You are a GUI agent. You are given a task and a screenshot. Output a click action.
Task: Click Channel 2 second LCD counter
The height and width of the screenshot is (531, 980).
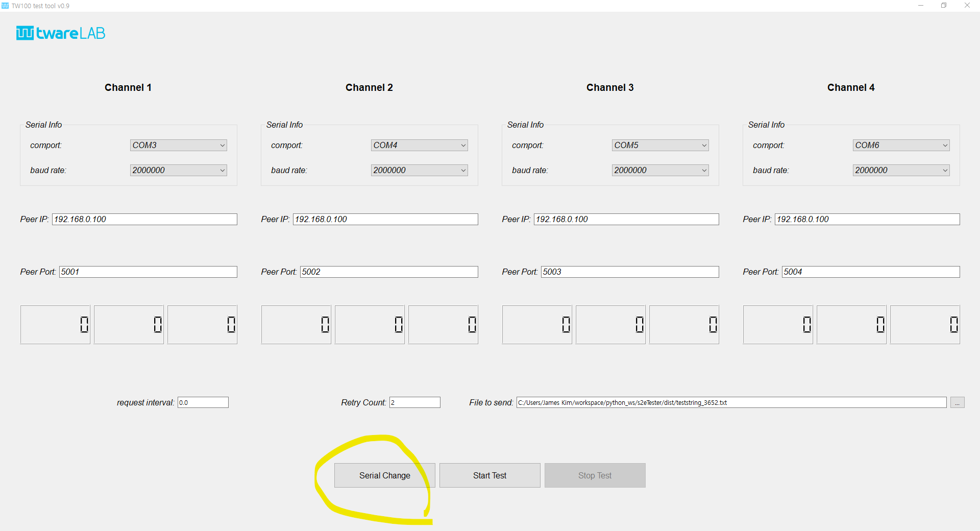coord(370,325)
